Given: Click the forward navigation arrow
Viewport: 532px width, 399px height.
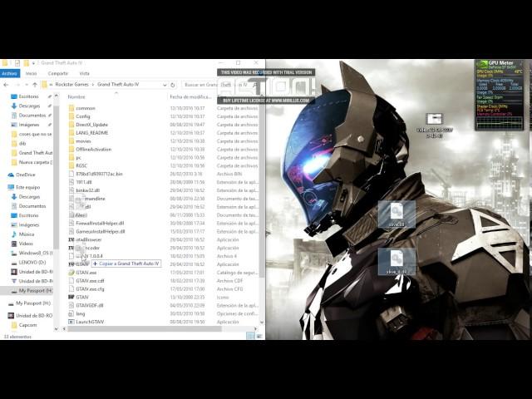Looking at the screenshot, I should tap(17, 85).
